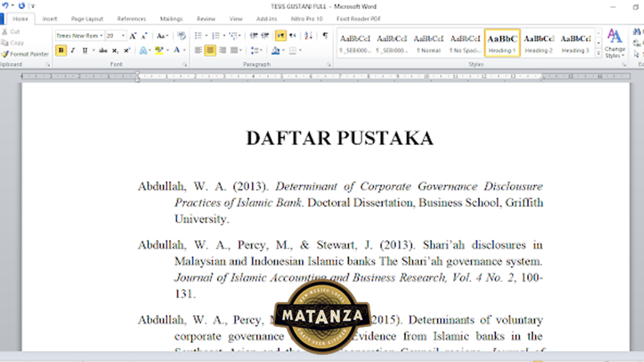644x362 pixels.
Task: Click the Justify alignment icon
Action: 233,50
